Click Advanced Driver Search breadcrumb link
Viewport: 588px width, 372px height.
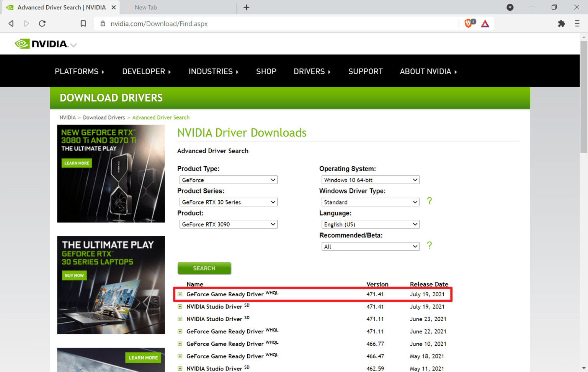(161, 117)
